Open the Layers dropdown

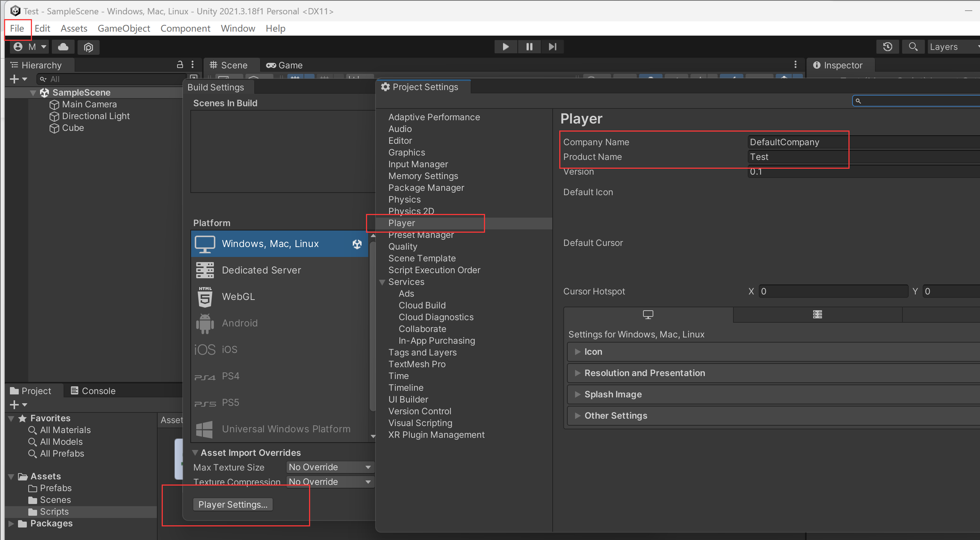954,47
